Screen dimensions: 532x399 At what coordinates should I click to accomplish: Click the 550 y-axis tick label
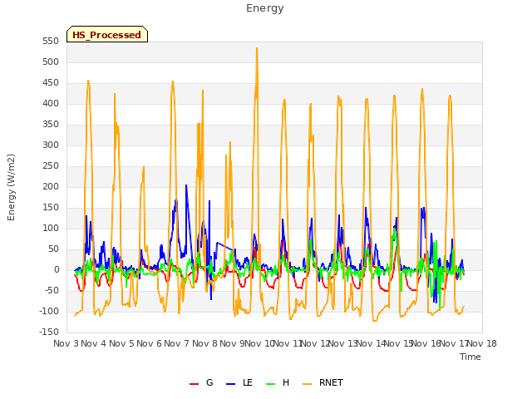click(51, 42)
